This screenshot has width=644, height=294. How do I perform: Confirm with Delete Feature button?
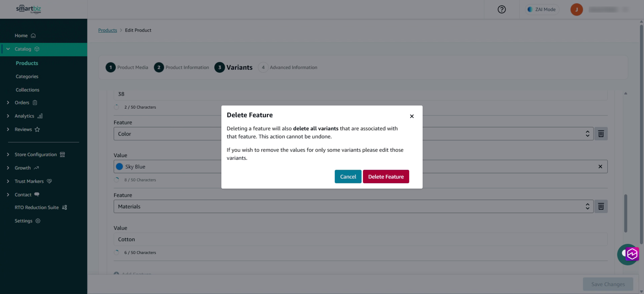(386, 176)
